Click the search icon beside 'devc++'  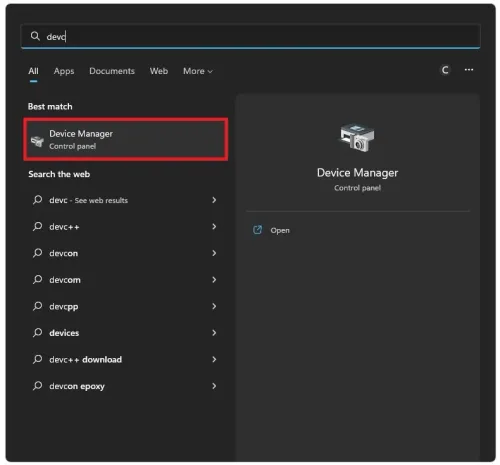click(x=37, y=226)
